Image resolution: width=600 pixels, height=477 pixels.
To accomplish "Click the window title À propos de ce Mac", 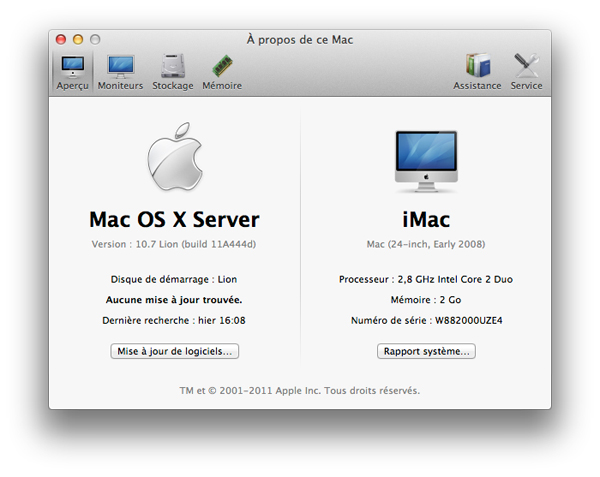I will click(300, 40).
